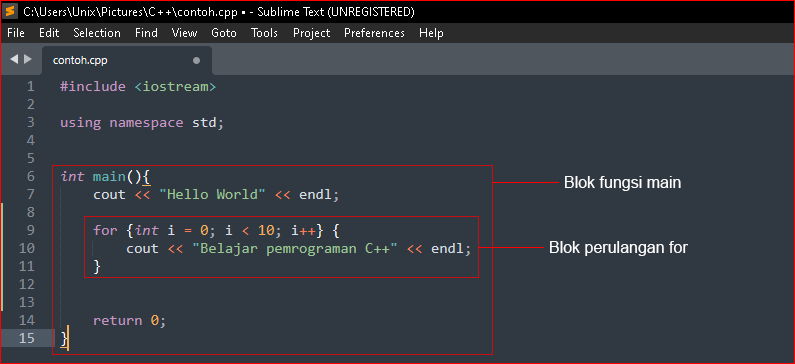Screen dimensions: 795x364
Task: Click the next tab right arrow
Action: [x=27, y=59]
